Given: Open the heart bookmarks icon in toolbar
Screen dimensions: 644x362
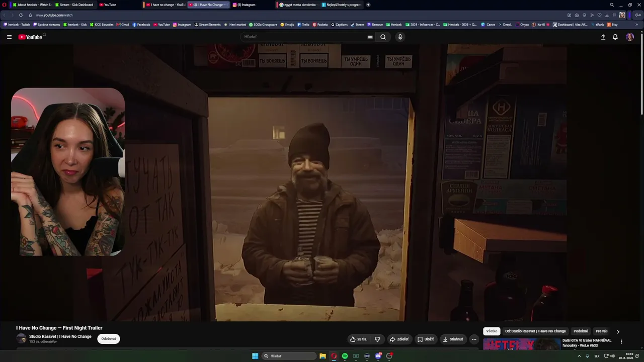Looking at the screenshot, I should (x=599, y=15).
